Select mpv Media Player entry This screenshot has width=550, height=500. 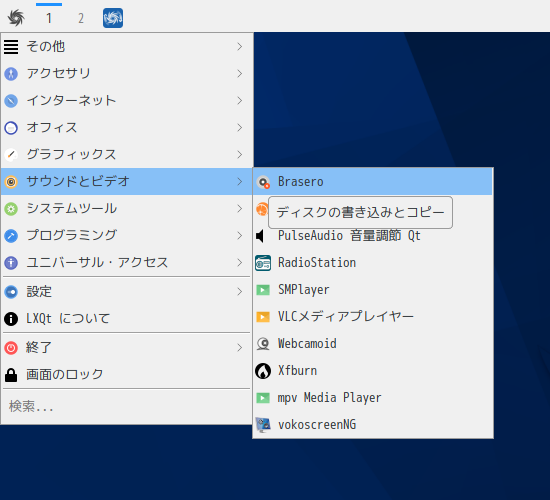pos(373,398)
